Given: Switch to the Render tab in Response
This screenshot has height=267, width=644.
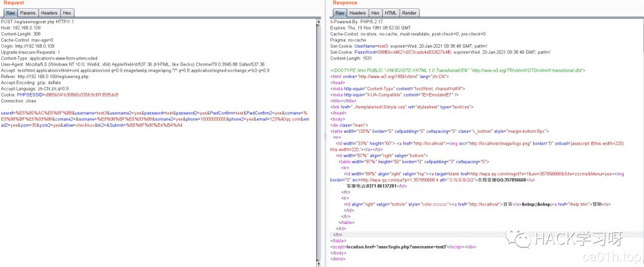Looking at the screenshot, I should pyautogui.click(x=409, y=13).
